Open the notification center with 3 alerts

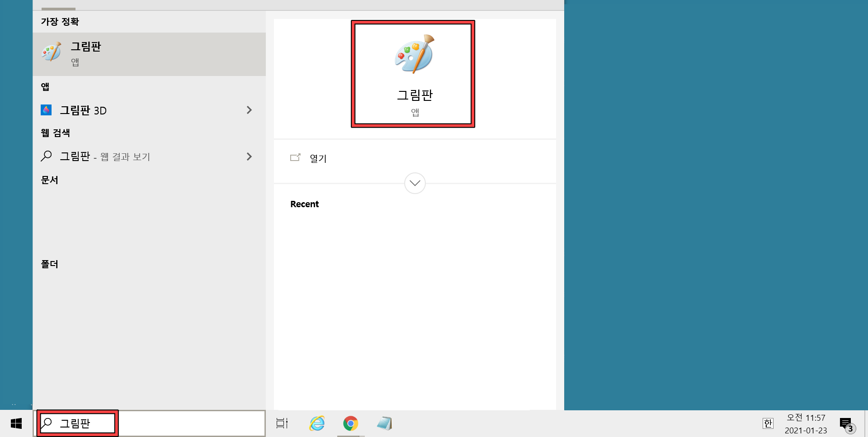click(848, 424)
